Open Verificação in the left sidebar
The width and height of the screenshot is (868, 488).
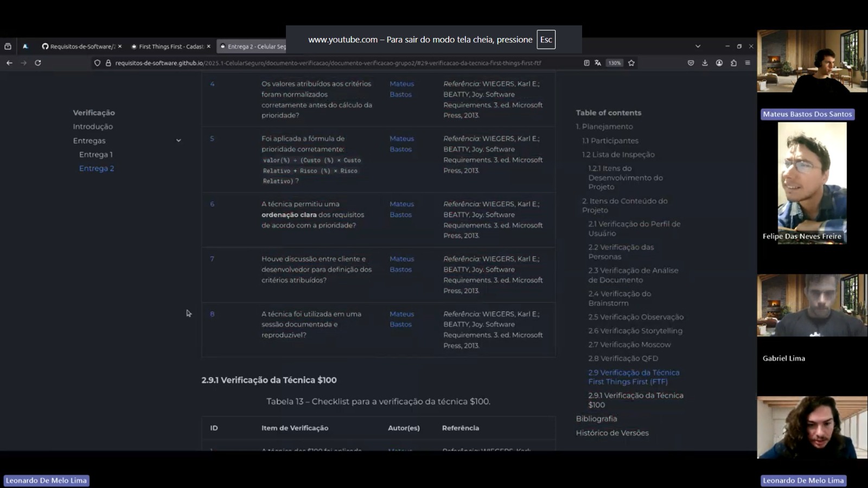(x=94, y=113)
